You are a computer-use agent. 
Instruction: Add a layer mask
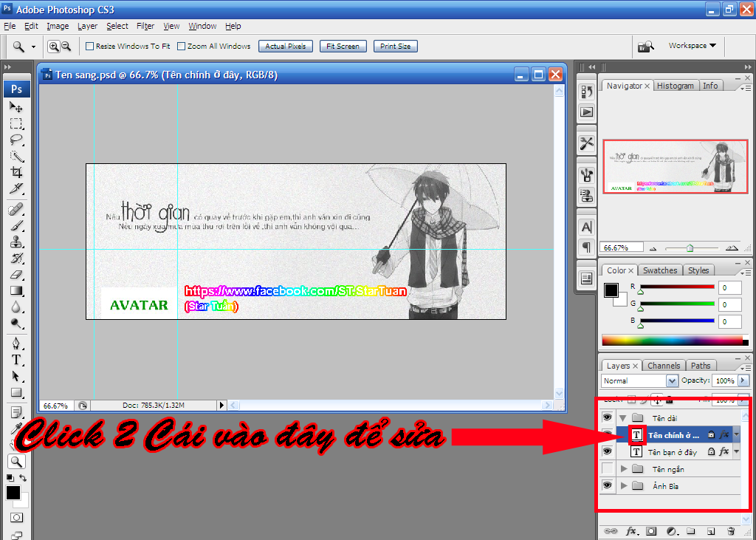click(651, 531)
